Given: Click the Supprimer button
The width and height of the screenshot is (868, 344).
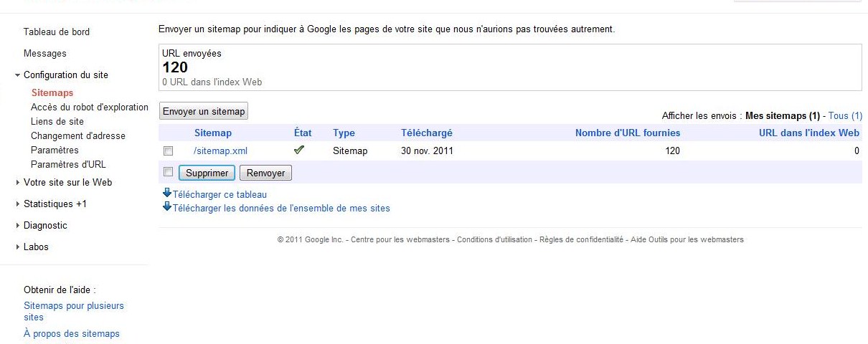Looking at the screenshot, I should pyautogui.click(x=207, y=173).
